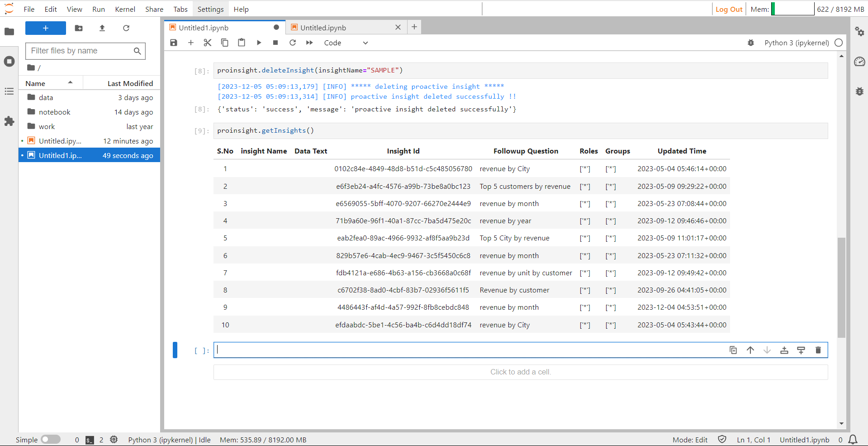Upload files with the upload arrow icon

click(102, 28)
